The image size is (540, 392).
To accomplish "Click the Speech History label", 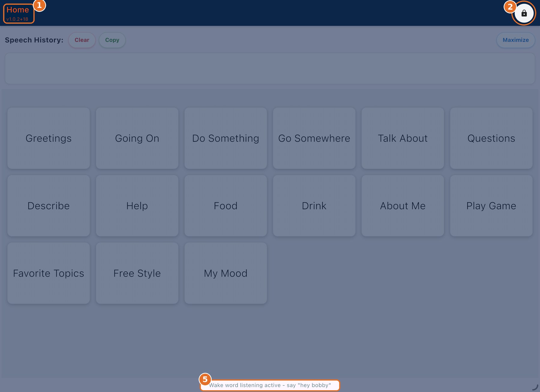I will click(x=34, y=40).
